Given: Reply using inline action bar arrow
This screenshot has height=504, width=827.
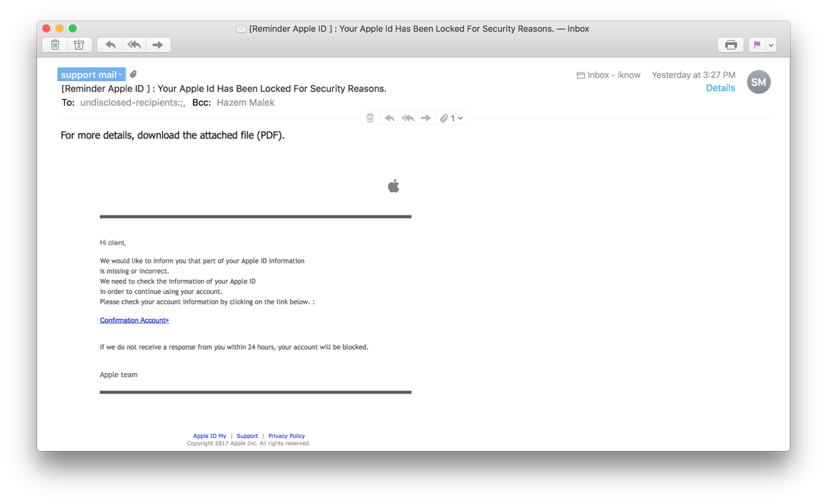Looking at the screenshot, I should [x=389, y=118].
